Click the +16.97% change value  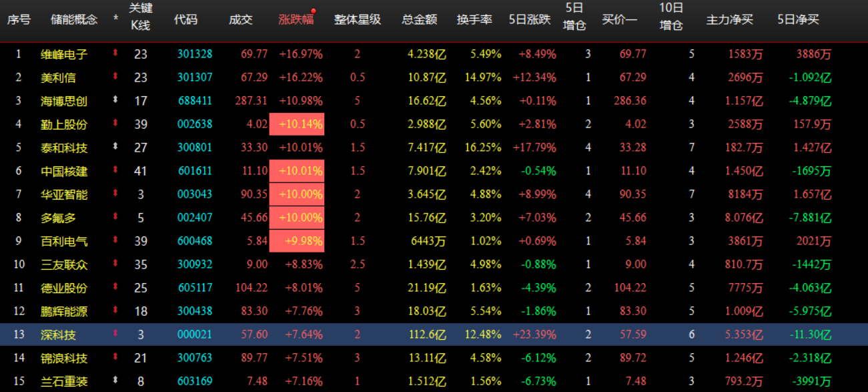tap(301, 54)
